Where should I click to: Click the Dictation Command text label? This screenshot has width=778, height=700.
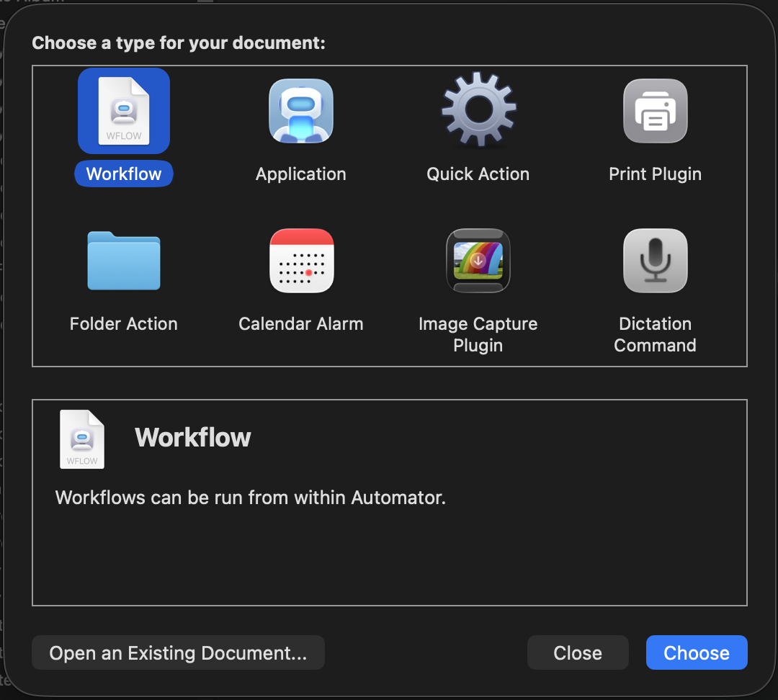(655, 334)
